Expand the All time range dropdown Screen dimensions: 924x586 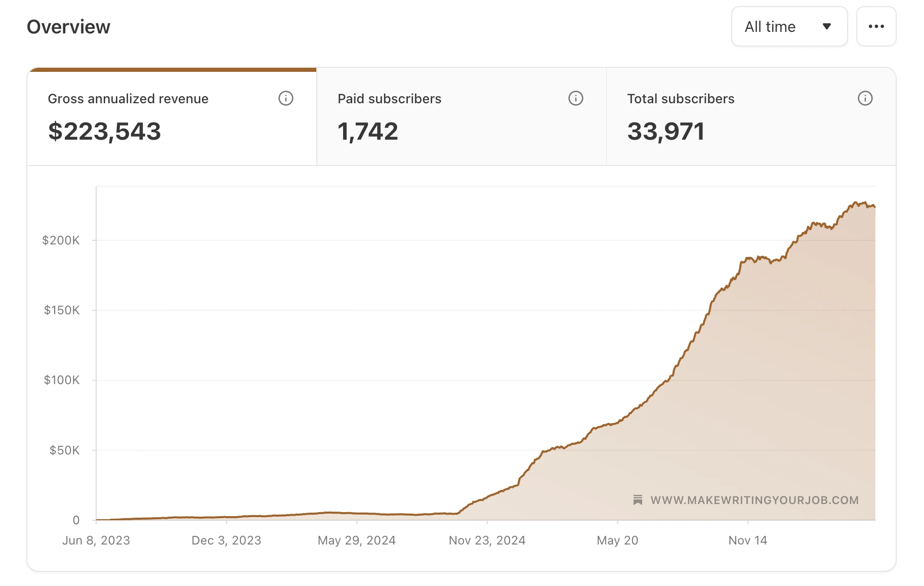tap(789, 26)
